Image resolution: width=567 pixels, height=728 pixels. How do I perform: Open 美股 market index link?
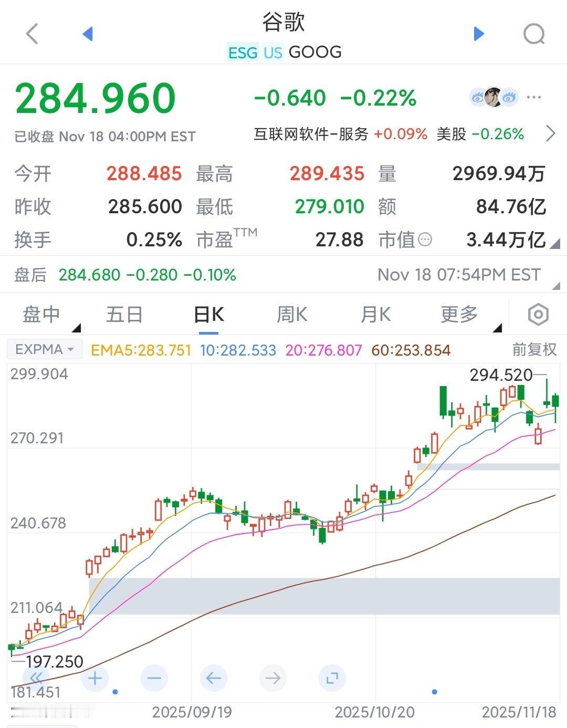pos(451,134)
